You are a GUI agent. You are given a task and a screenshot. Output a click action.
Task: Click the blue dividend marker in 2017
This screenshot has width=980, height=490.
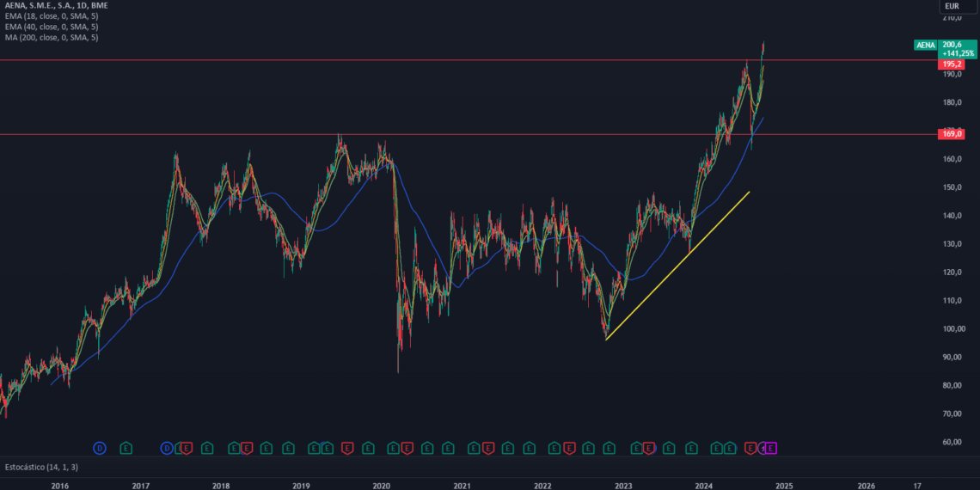[x=167, y=448]
